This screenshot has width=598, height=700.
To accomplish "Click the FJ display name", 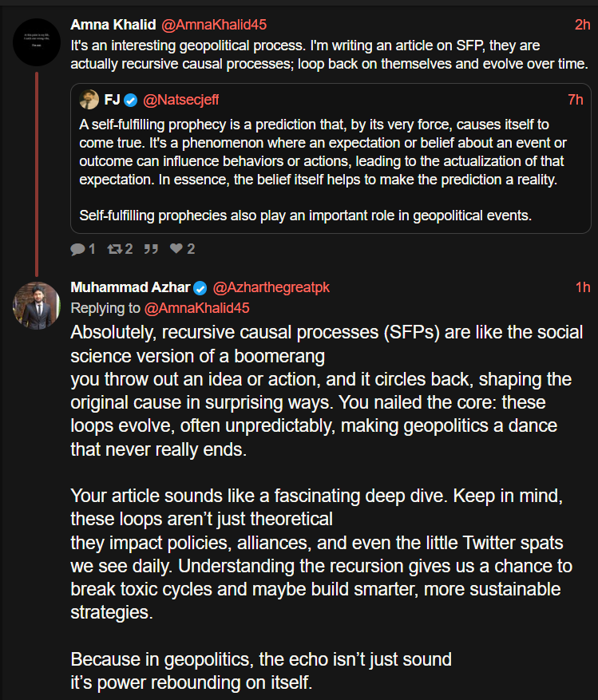I will coord(112,100).
